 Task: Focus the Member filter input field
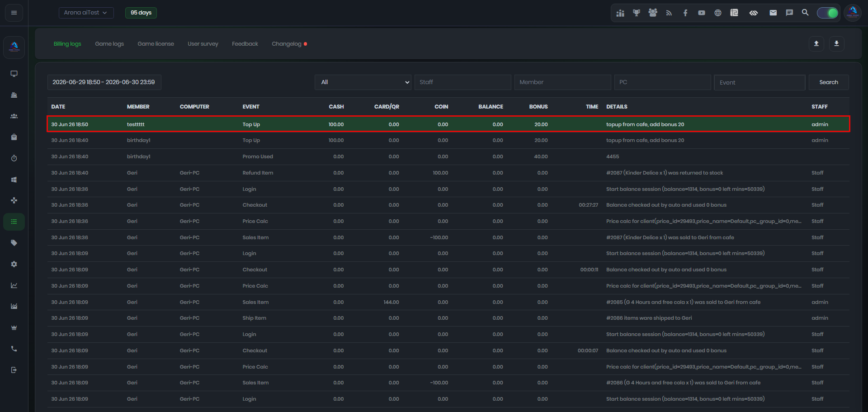coord(563,82)
